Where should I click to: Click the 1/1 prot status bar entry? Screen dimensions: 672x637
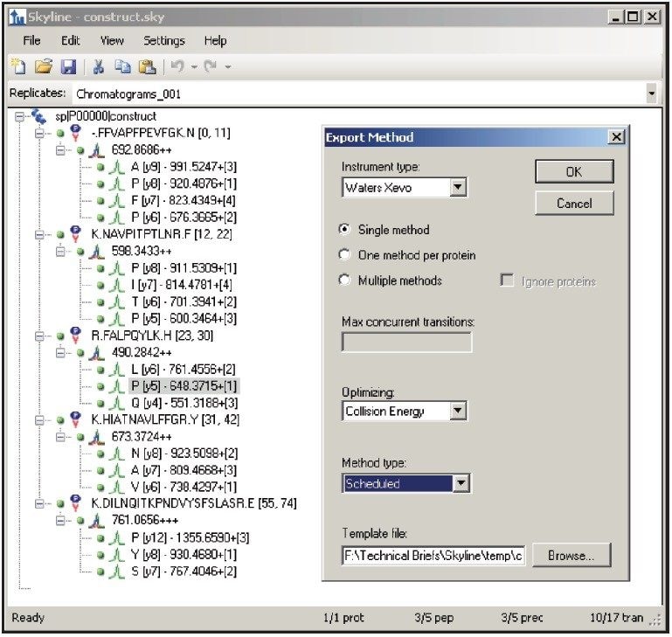[x=343, y=618]
